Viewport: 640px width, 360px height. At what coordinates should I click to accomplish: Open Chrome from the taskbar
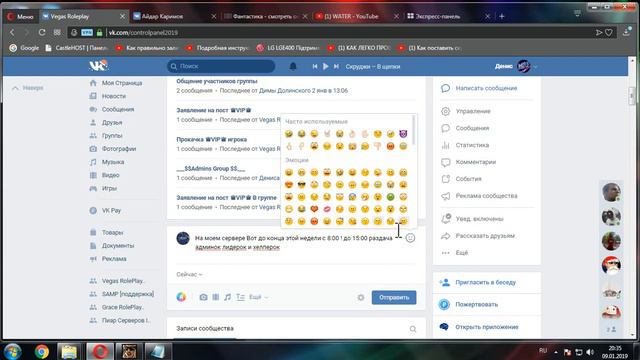tap(42, 351)
